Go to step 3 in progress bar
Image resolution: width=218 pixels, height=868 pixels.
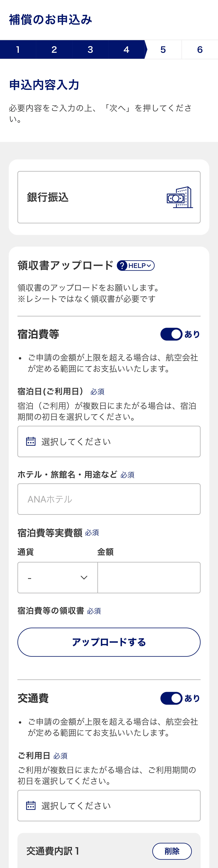[x=90, y=50]
